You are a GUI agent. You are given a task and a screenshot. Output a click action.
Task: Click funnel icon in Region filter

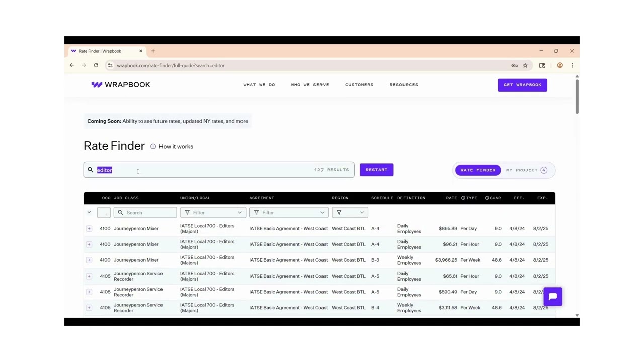[x=339, y=213]
